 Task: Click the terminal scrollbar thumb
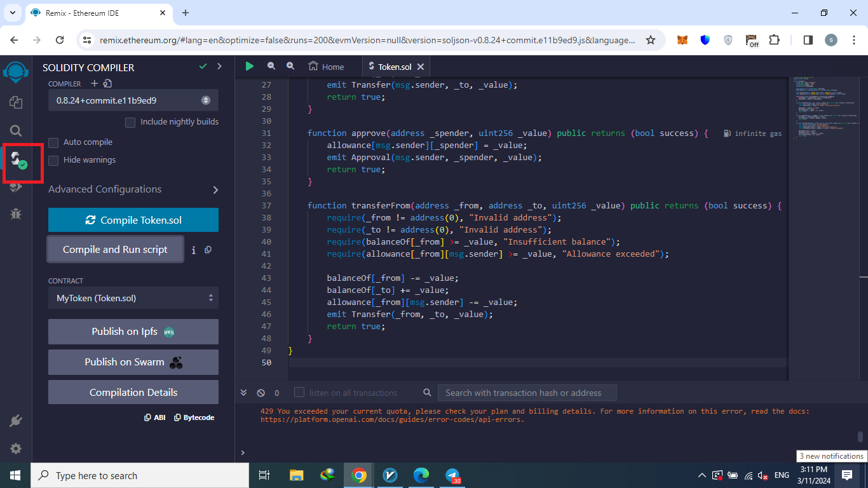click(x=860, y=437)
